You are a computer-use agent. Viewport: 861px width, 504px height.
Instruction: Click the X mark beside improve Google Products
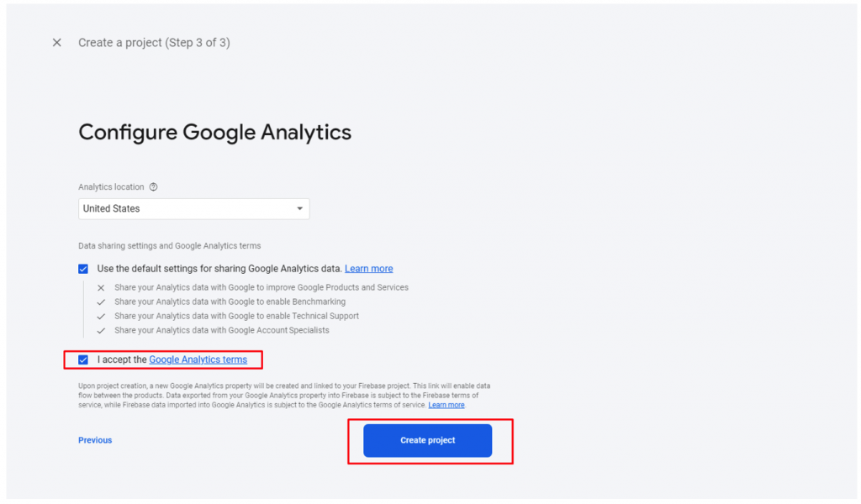(x=101, y=288)
